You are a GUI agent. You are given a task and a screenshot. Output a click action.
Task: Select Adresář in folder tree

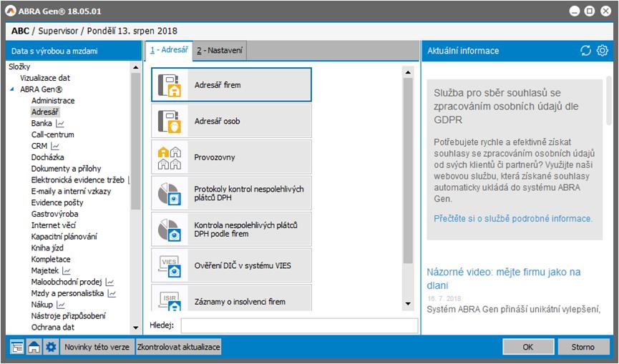click(45, 112)
